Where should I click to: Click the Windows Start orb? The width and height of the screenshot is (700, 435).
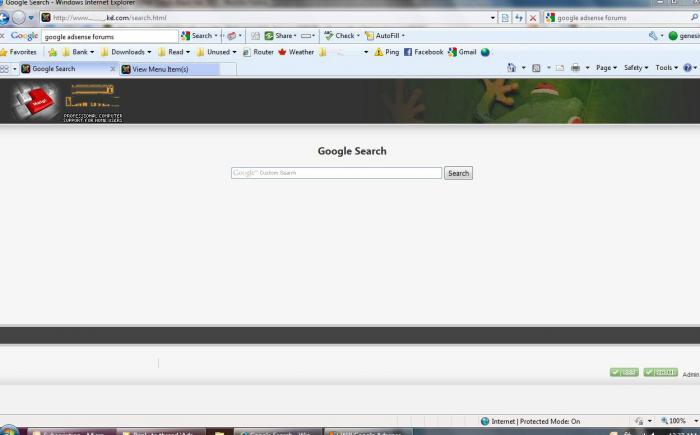click(8, 431)
